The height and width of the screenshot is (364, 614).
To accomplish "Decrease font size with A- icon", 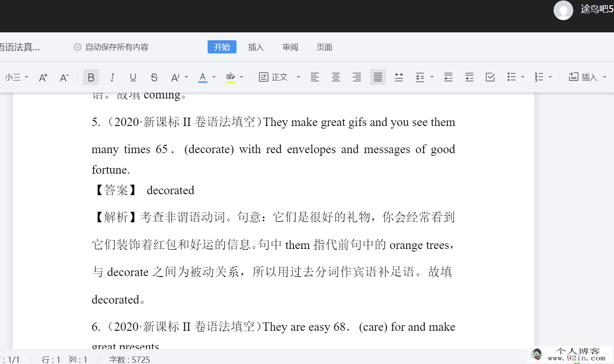I will click(64, 77).
